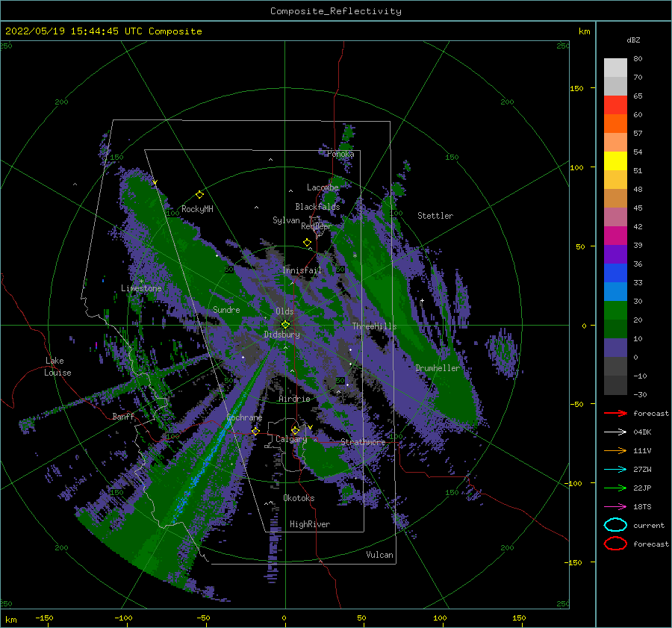Click the Okotoks label
The image size is (672, 628).
click(x=299, y=498)
